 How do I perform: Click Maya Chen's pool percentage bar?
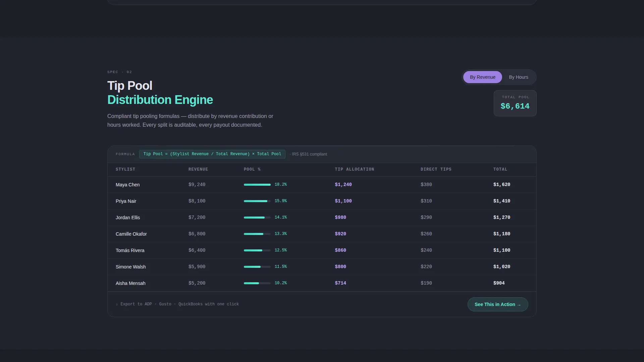point(257,185)
